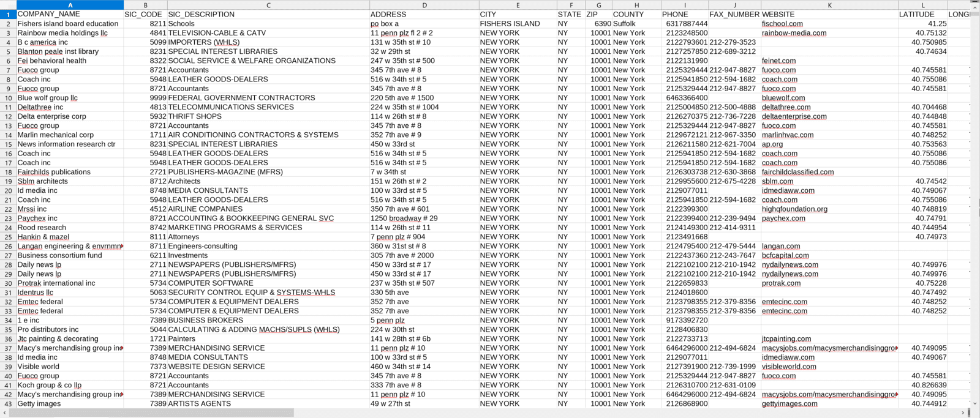Select the 'jtcpainting.com' cell
980x418 pixels.
830,339
